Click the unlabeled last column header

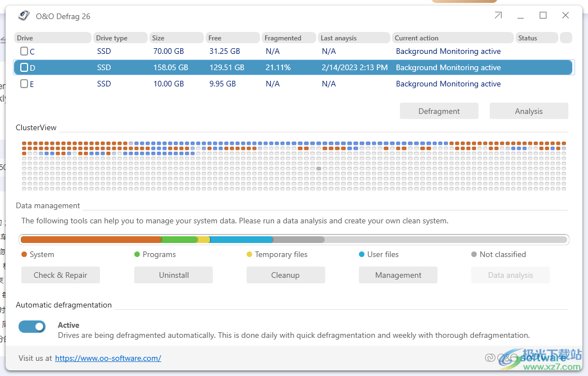[566, 38]
